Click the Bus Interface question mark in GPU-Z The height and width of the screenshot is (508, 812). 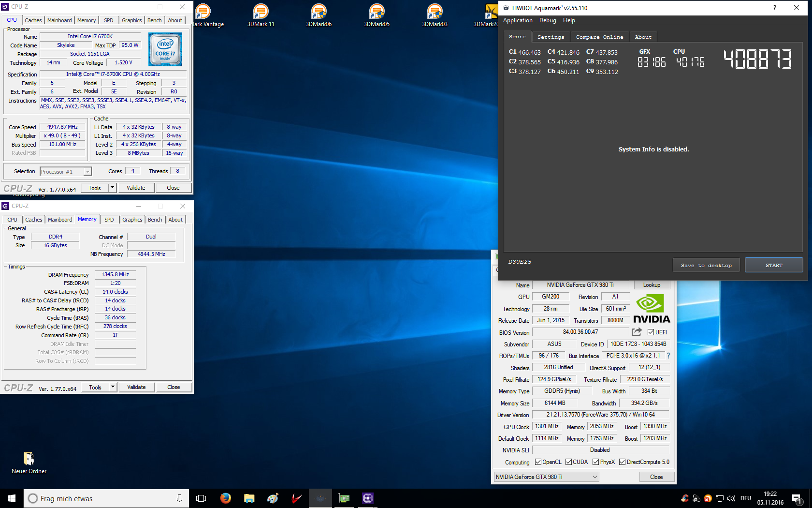[x=668, y=356]
